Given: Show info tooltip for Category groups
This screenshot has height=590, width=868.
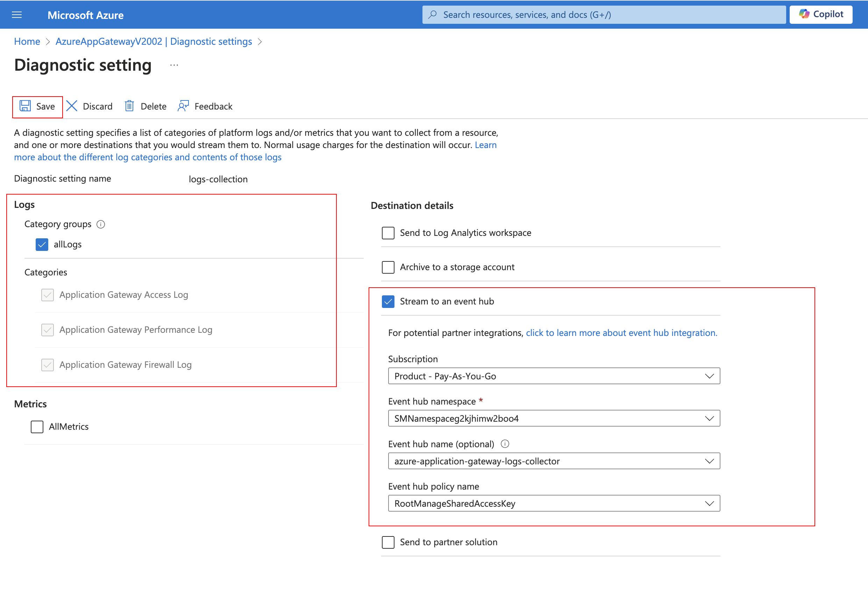Looking at the screenshot, I should click(101, 224).
